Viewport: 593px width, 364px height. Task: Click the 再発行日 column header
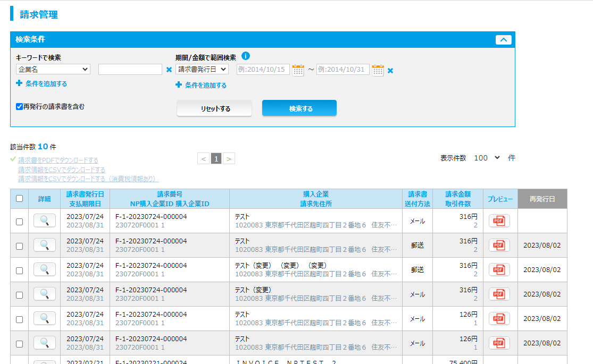pyautogui.click(x=542, y=199)
